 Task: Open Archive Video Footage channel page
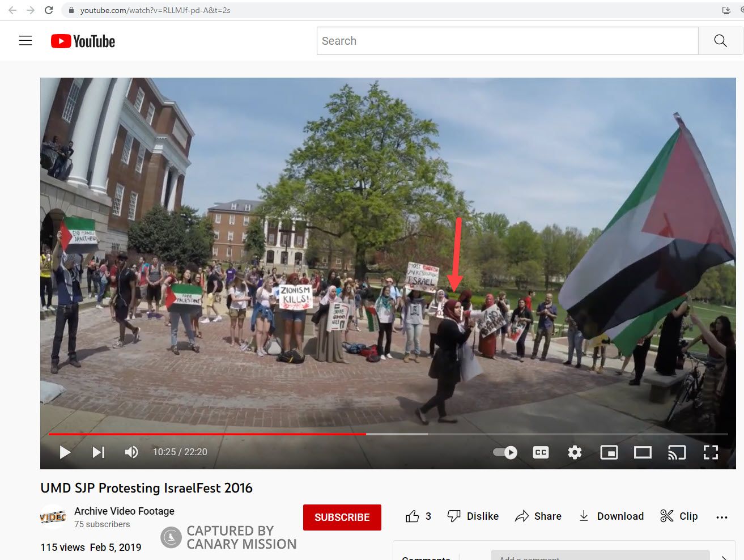(x=124, y=511)
